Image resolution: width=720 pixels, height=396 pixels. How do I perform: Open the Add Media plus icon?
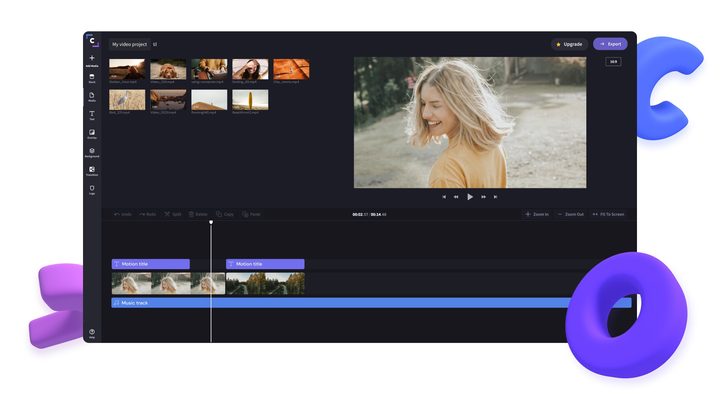[x=92, y=58]
